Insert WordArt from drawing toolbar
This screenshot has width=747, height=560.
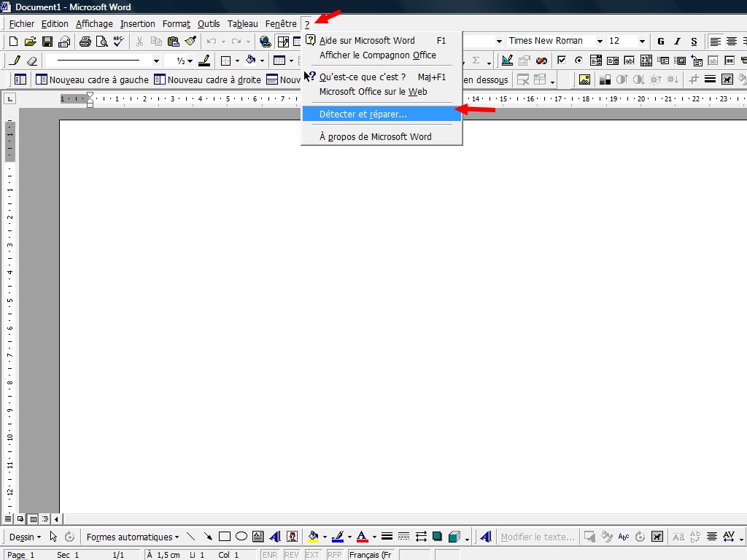click(275, 537)
